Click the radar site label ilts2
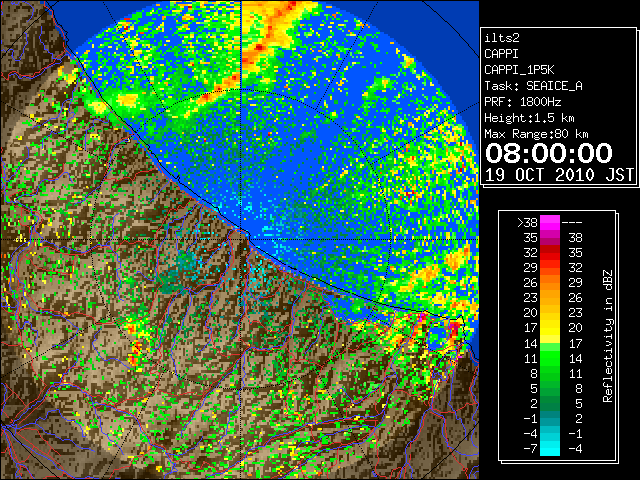Image resolution: width=640 pixels, height=480 pixels. (502, 38)
